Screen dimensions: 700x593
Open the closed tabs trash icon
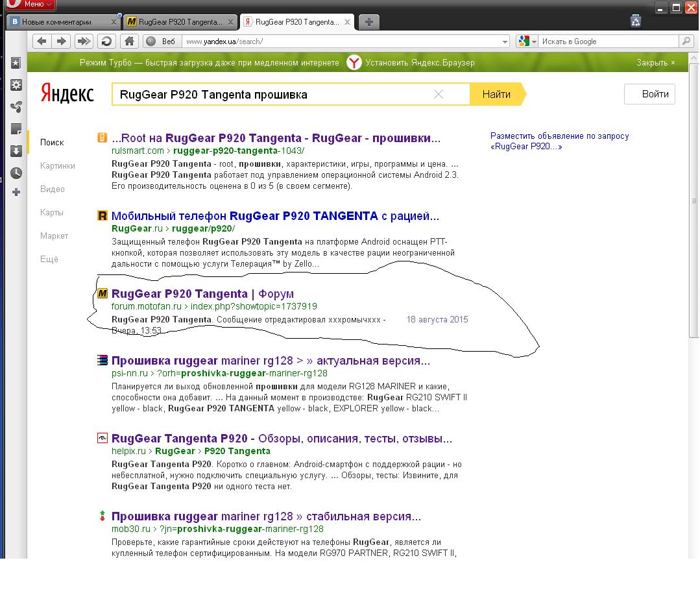636,21
